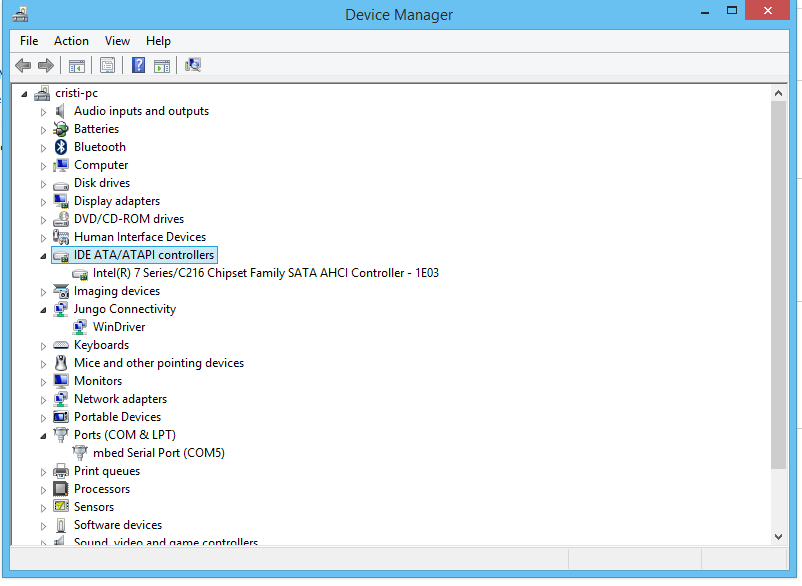Click the Batteries category icon

pos(61,129)
